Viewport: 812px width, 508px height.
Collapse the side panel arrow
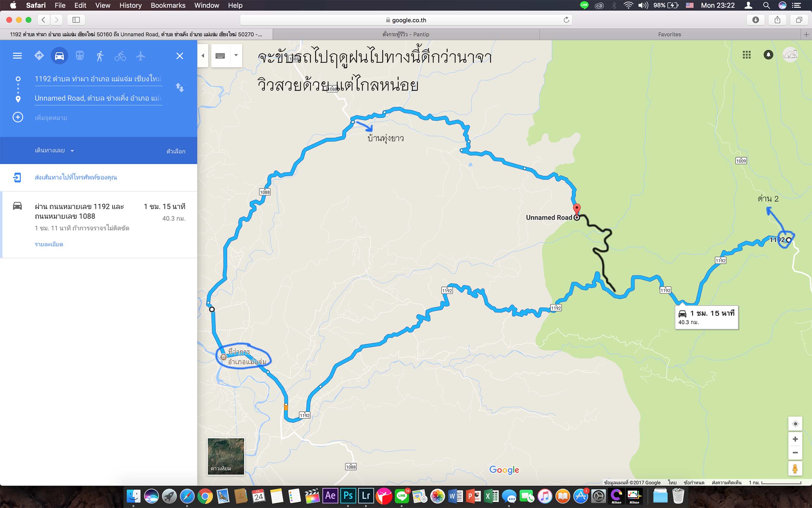pyautogui.click(x=203, y=56)
